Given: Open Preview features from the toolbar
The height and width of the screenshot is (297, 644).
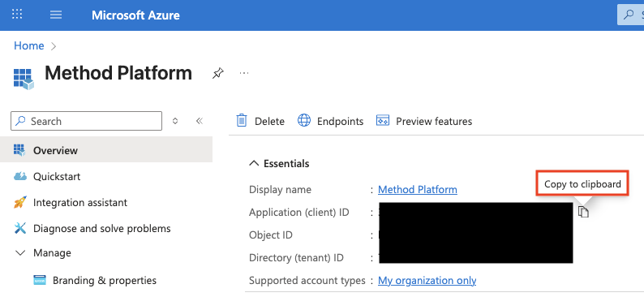Looking at the screenshot, I should 424,121.
